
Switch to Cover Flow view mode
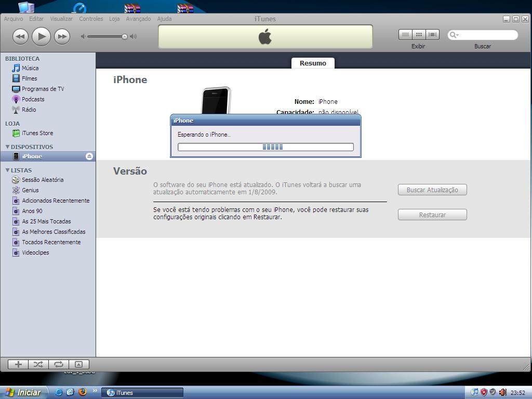pyautogui.click(x=432, y=35)
